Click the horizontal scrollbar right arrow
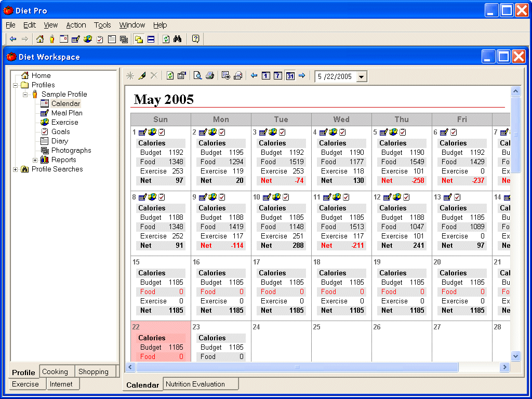Image resolution: width=532 pixels, height=399 pixels. [x=504, y=367]
